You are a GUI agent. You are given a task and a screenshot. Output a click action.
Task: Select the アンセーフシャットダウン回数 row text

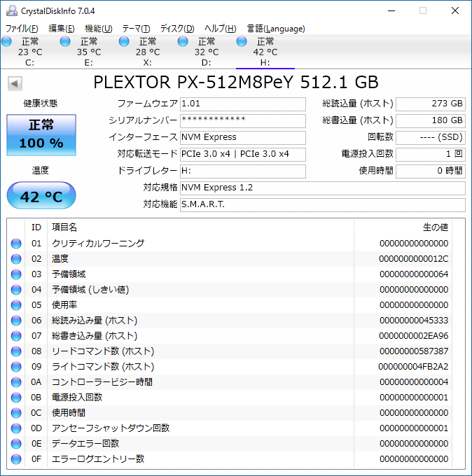111,428
